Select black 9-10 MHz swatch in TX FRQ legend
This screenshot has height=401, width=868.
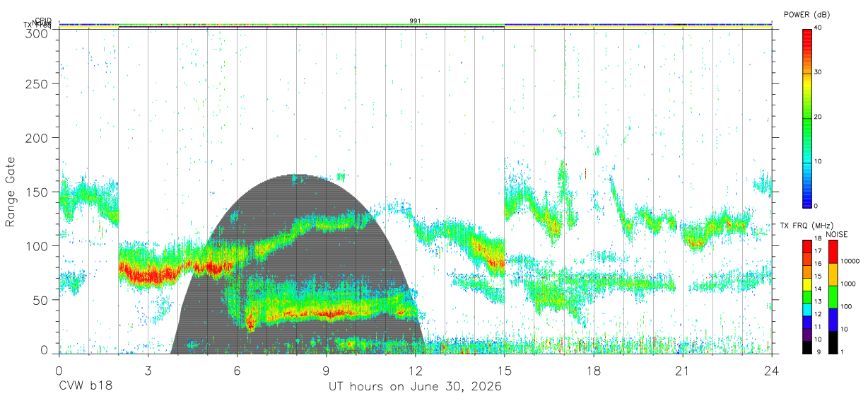(x=807, y=347)
